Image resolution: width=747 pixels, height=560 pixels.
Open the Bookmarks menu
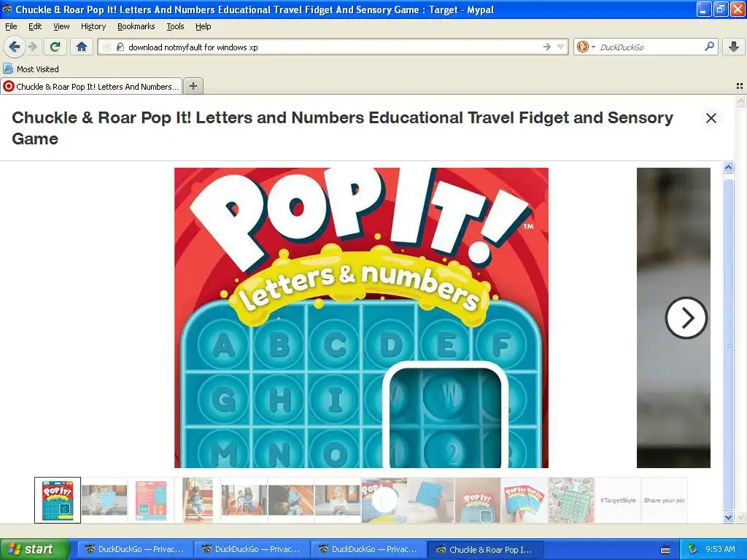[136, 26]
